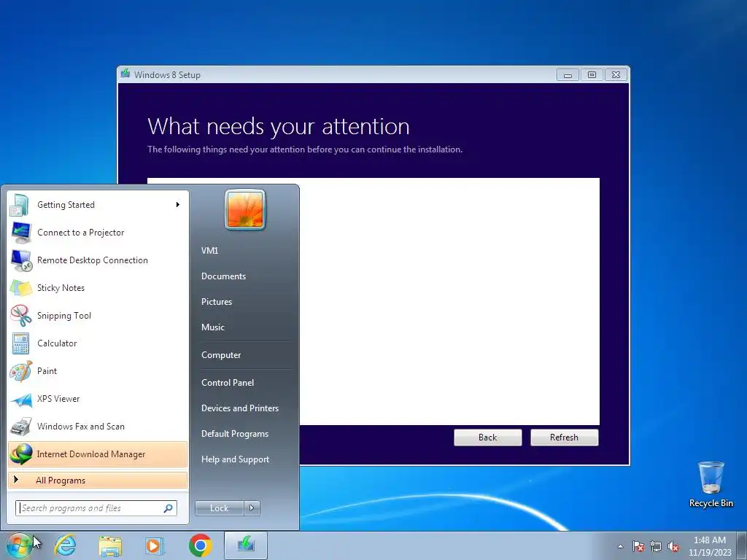Launch XPS Viewer icon
This screenshot has width=747, height=560.
(20, 399)
